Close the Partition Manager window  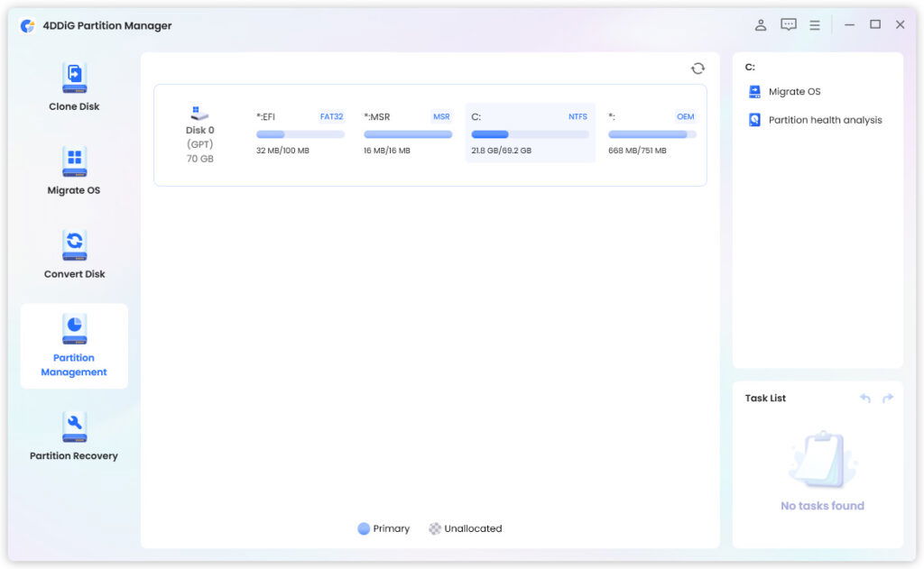(900, 24)
